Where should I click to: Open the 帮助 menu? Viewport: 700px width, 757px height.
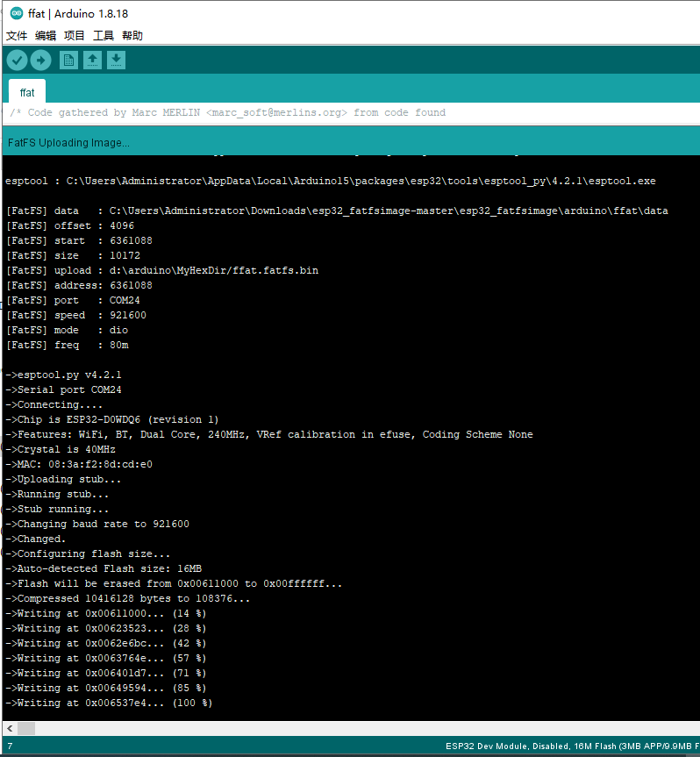click(132, 36)
